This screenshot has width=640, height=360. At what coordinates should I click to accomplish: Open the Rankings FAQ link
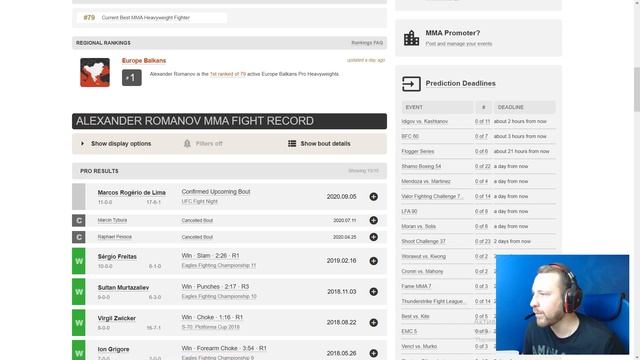click(x=367, y=43)
